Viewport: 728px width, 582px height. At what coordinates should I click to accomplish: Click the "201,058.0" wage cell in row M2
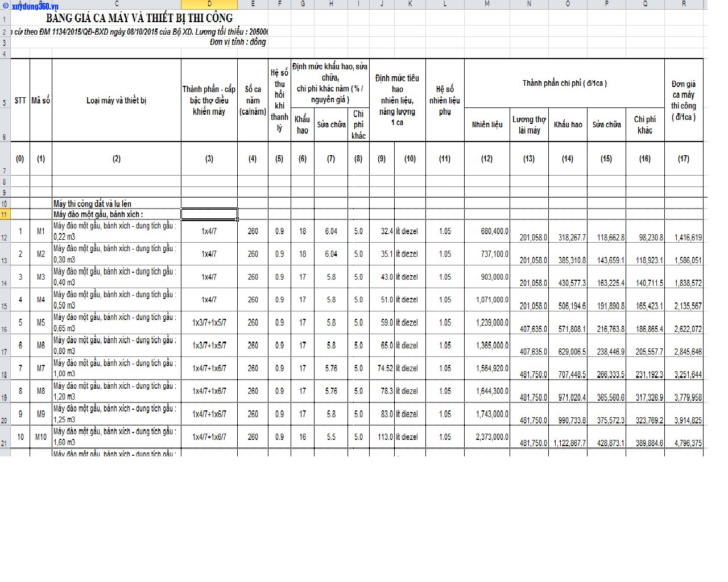coord(529,254)
